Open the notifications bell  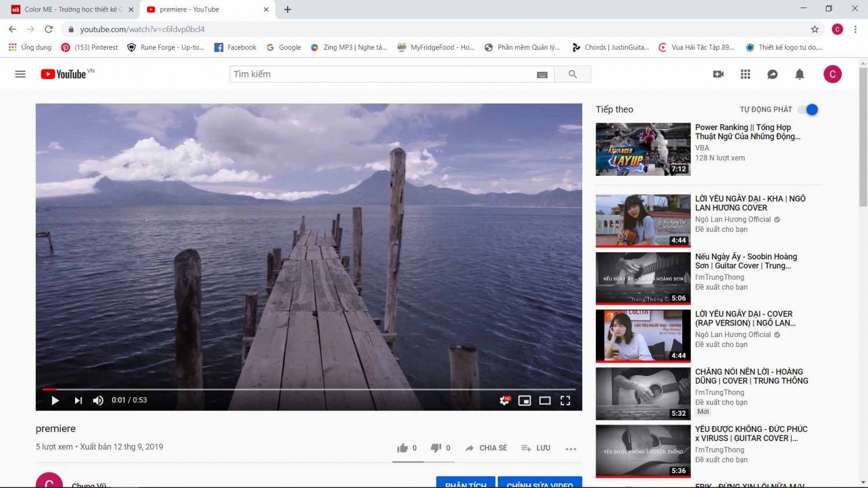pos(800,74)
